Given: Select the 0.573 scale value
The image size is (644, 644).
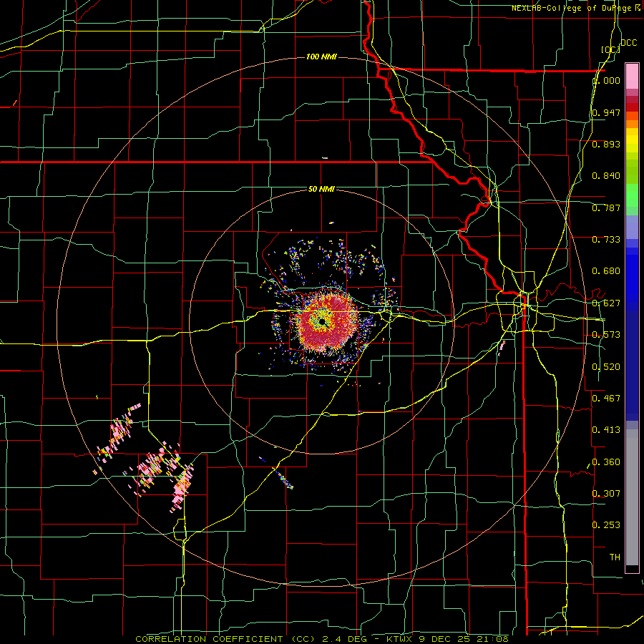Looking at the screenshot, I should 606,335.
